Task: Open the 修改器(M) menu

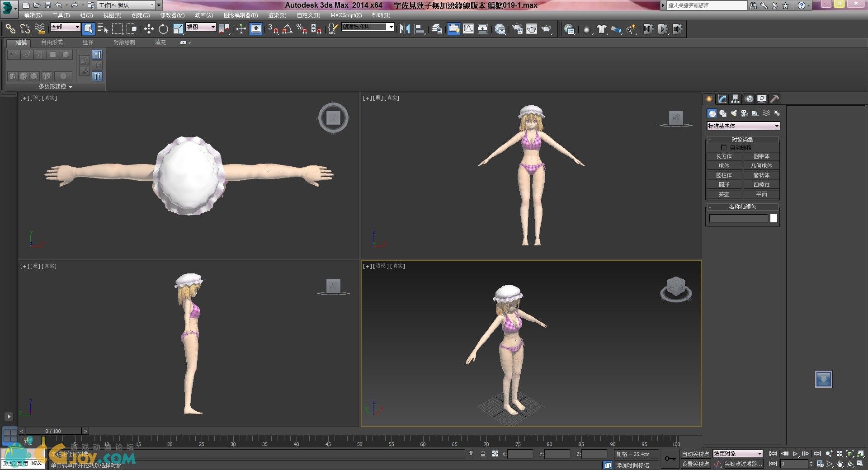Action: [x=172, y=15]
